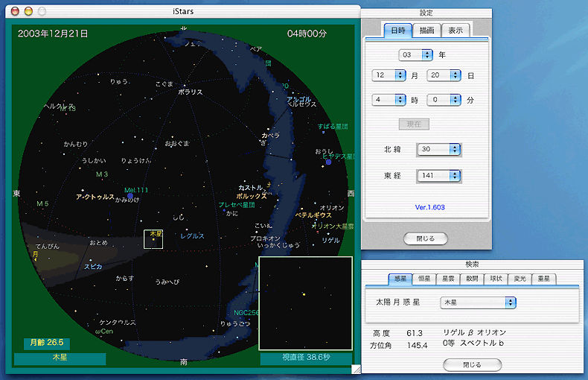Switch to the 日時 tab in settings
588x380 pixels.
click(398, 31)
